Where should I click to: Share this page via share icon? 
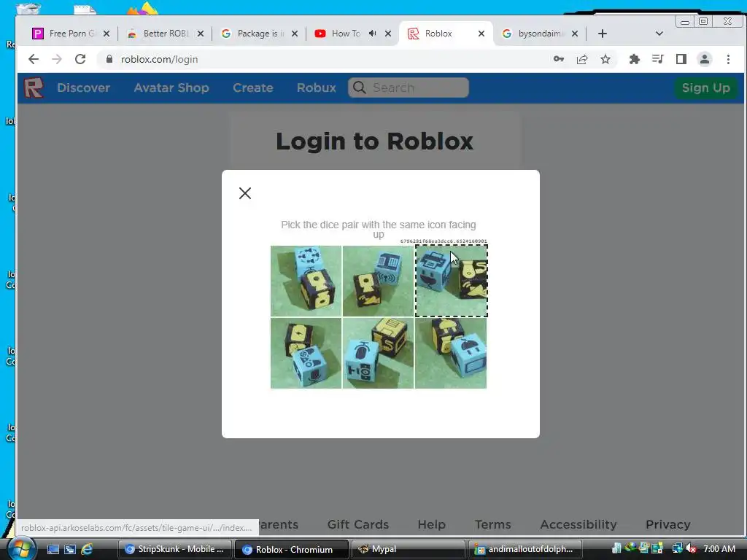pyautogui.click(x=581, y=59)
